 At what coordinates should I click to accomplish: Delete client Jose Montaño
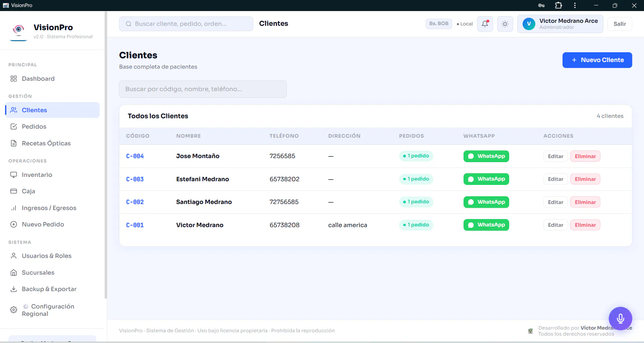coord(585,156)
